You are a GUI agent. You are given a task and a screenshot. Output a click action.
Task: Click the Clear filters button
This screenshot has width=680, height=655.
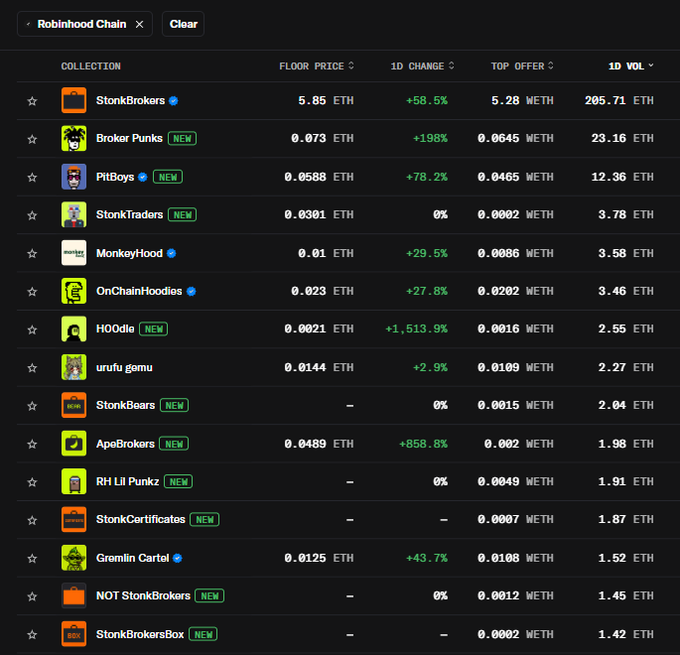[183, 24]
